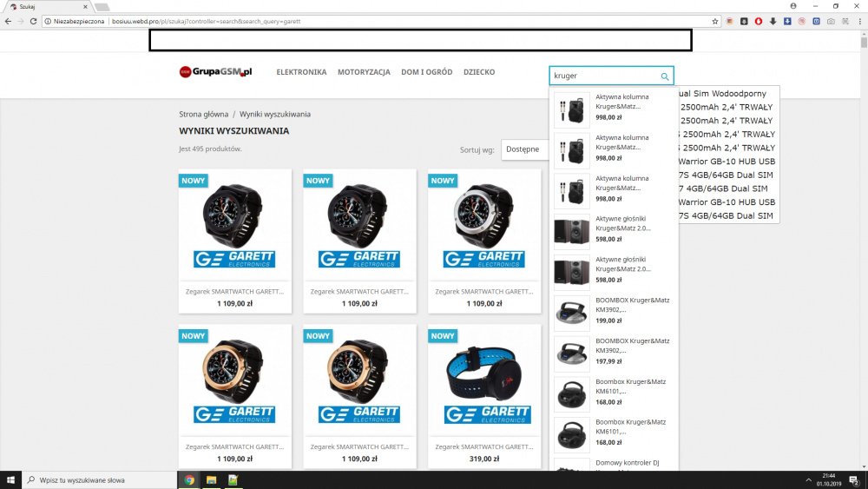Image resolution: width=868 pixels, height=489 pixels.
Task: Go back with browser back arrow
Action: tap(8, 21)
